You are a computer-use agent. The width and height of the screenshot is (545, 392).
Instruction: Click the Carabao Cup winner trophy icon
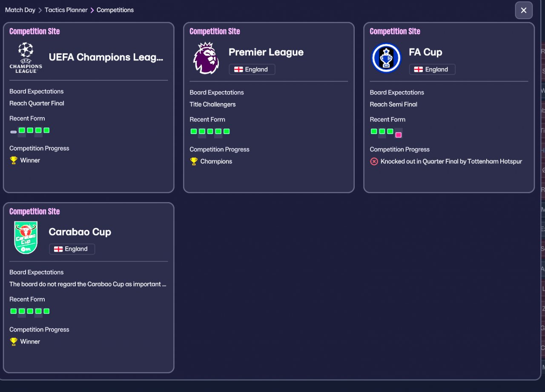pyautogui.click(x=14, y=341)
